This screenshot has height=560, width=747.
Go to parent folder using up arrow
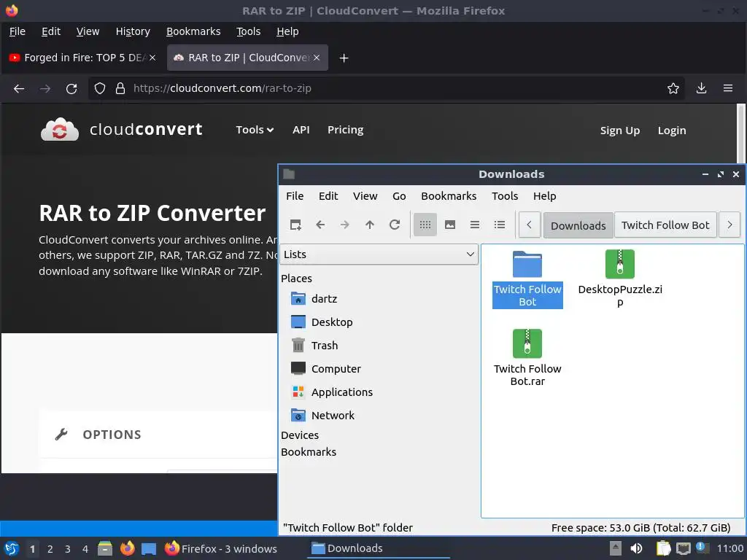[370, 225]
